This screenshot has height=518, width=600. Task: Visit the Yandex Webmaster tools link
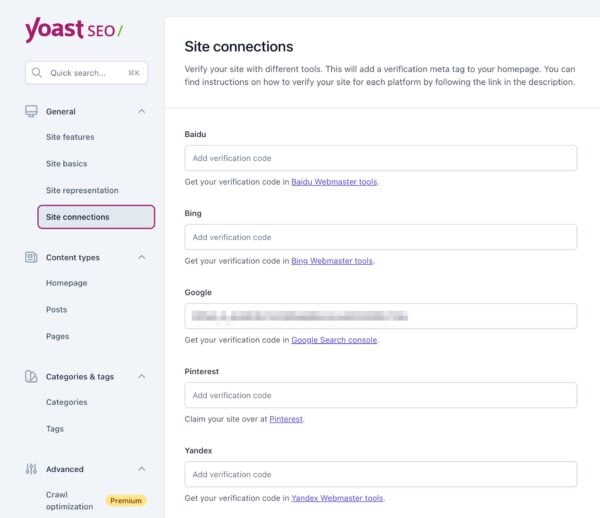point(337,498)
